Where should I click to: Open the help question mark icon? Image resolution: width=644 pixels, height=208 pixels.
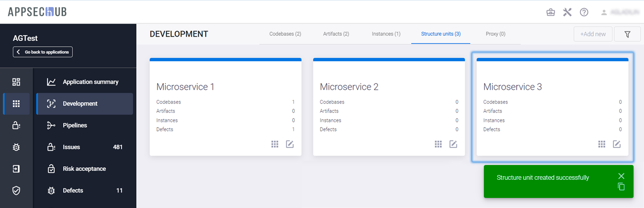(x=584, y=12)
